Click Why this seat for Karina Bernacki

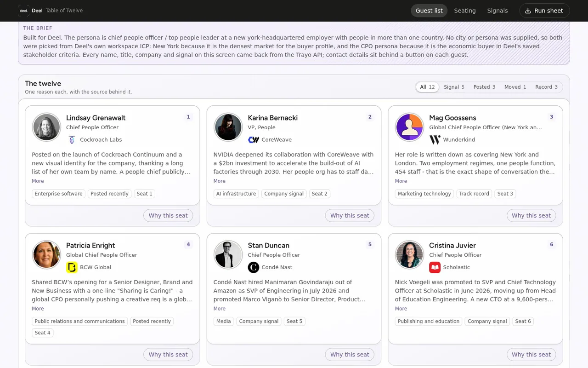(x=350, y=215)
